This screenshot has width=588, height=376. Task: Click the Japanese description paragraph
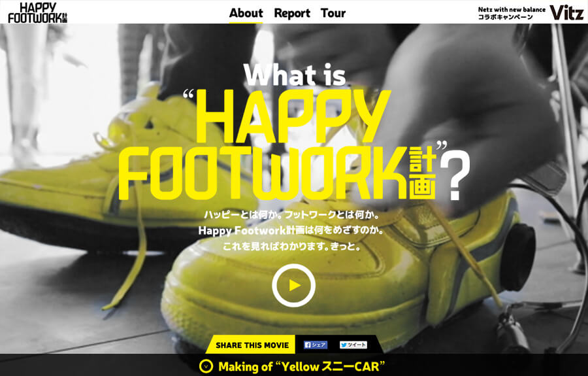pyautogui.click(x=291, y=230)
